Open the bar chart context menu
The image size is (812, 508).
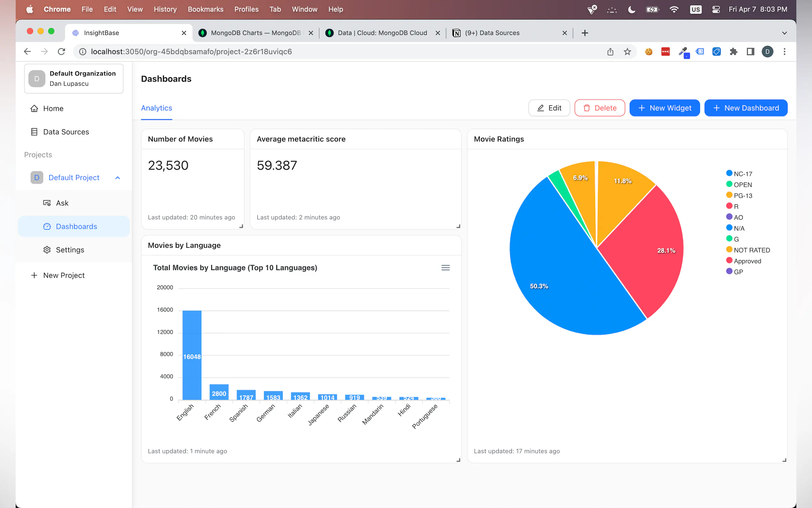[x=445, y=267]
